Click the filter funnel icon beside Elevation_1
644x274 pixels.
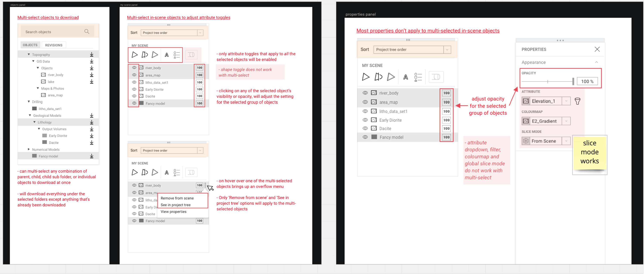pos(577,101)
